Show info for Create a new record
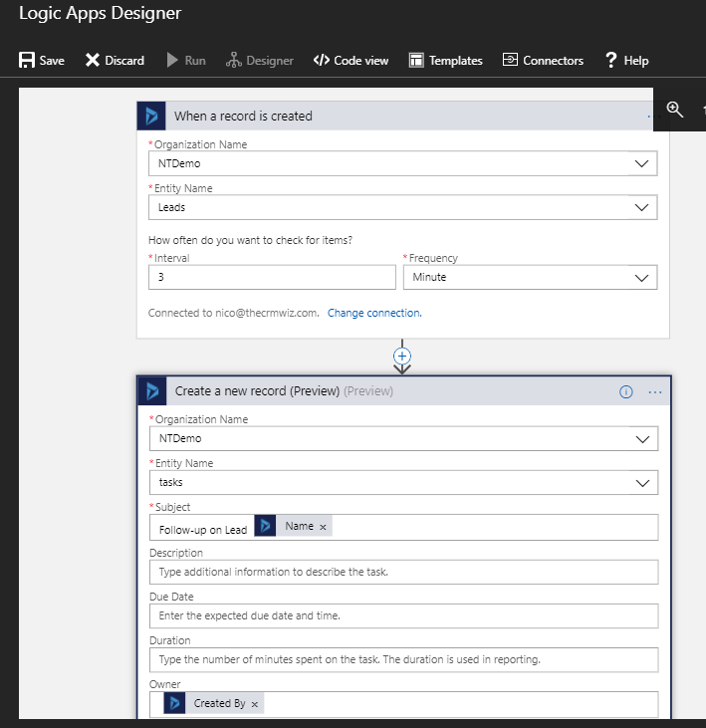This screenshot has height=728, width=706. pos(626,391)
